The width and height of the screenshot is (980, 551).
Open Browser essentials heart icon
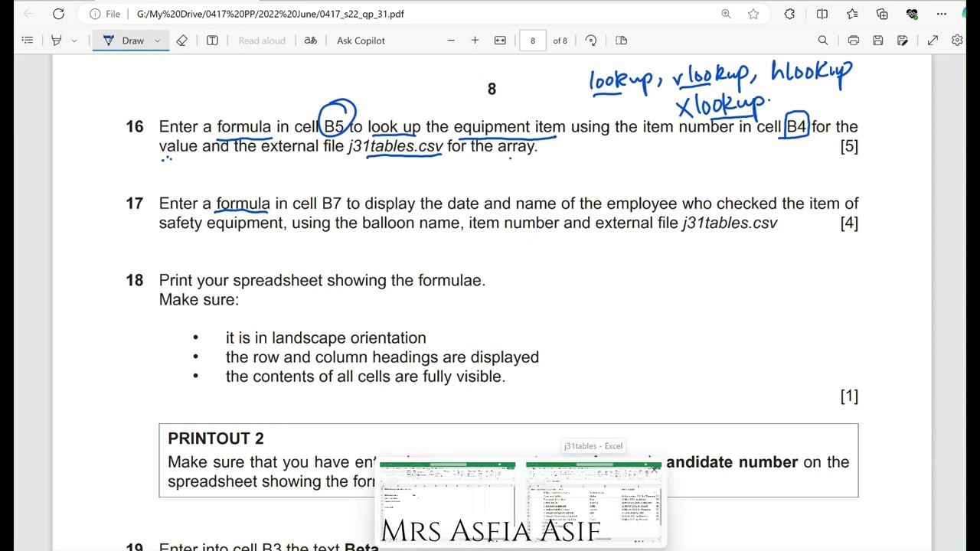tap(912, 14)
